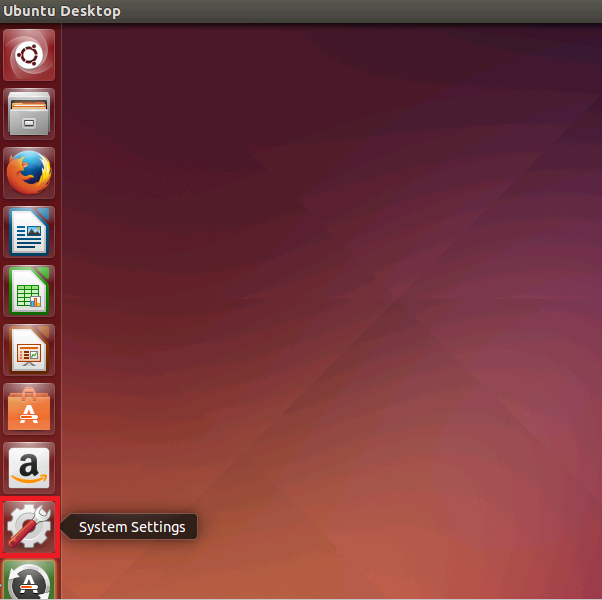Launch Software Updater at dock bottom
The height and width of the screenshot is (600, 602).
coord(29,580)
